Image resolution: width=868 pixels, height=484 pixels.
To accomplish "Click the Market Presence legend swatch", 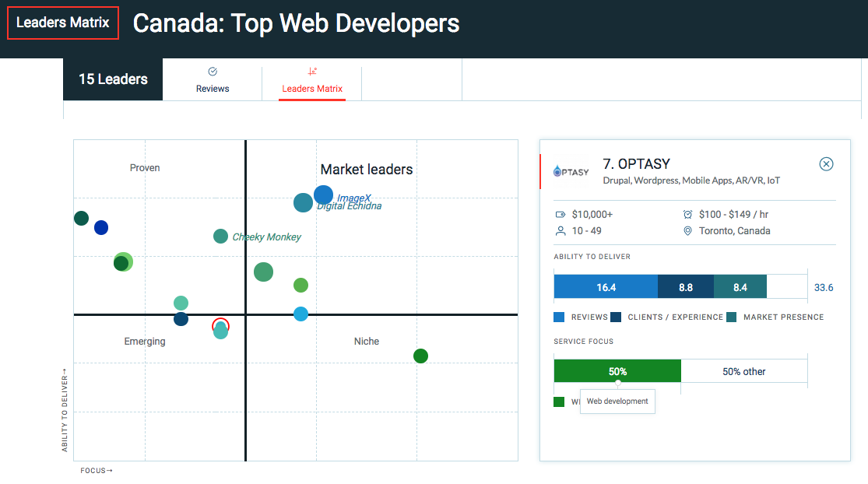I will [731, 317].
